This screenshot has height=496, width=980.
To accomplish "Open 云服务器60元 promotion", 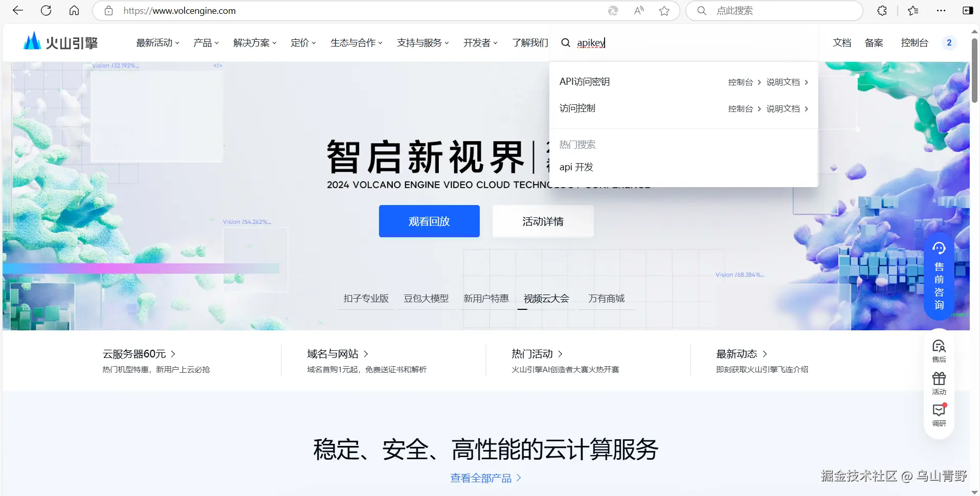I will (x=139, y=354).
